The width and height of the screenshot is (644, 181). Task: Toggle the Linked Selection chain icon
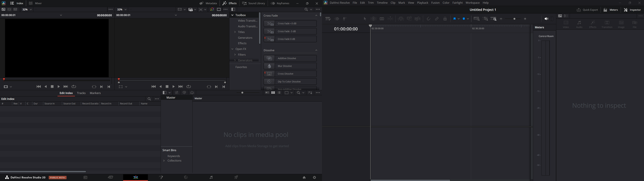pyautogui.click(x=437, y=19)
